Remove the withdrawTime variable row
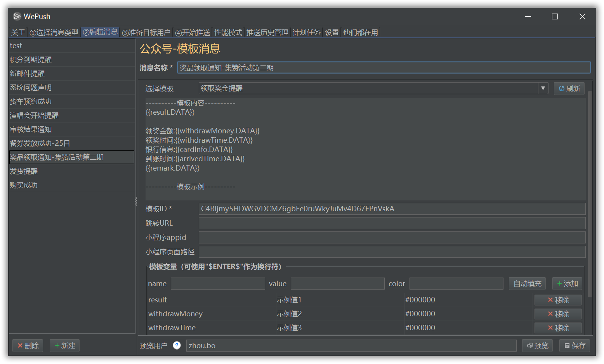The image size is (604, 364). [x=558, y=328]
